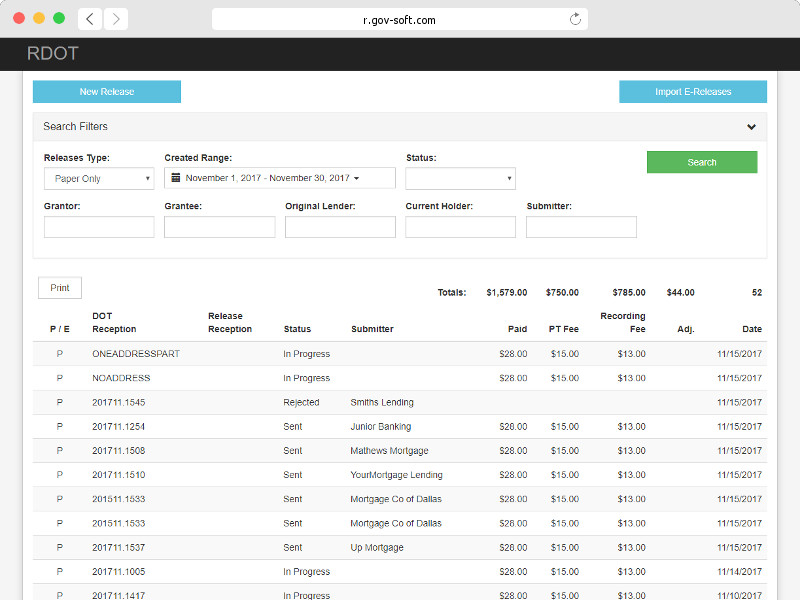Click the $750.00 total PT fee
Viewport: 800px width, 600px height.
tap(562, 292)
